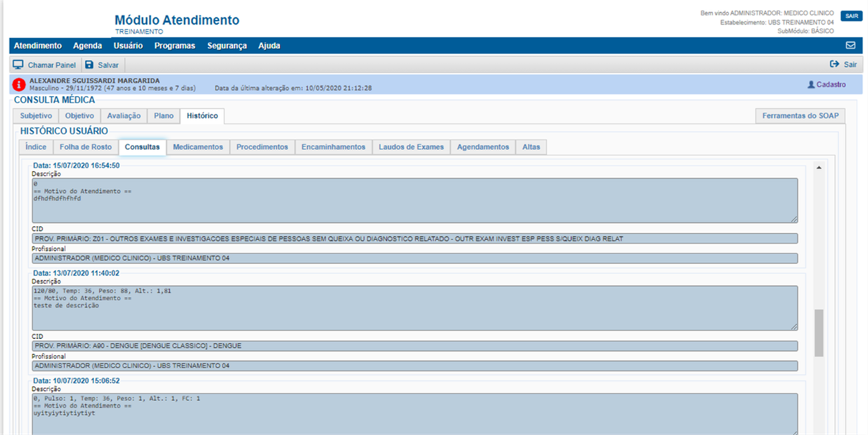This screenshot has width=868, height=435.
Task: Click the Chamar Painel monitor icon
Action: pos(19,65)
